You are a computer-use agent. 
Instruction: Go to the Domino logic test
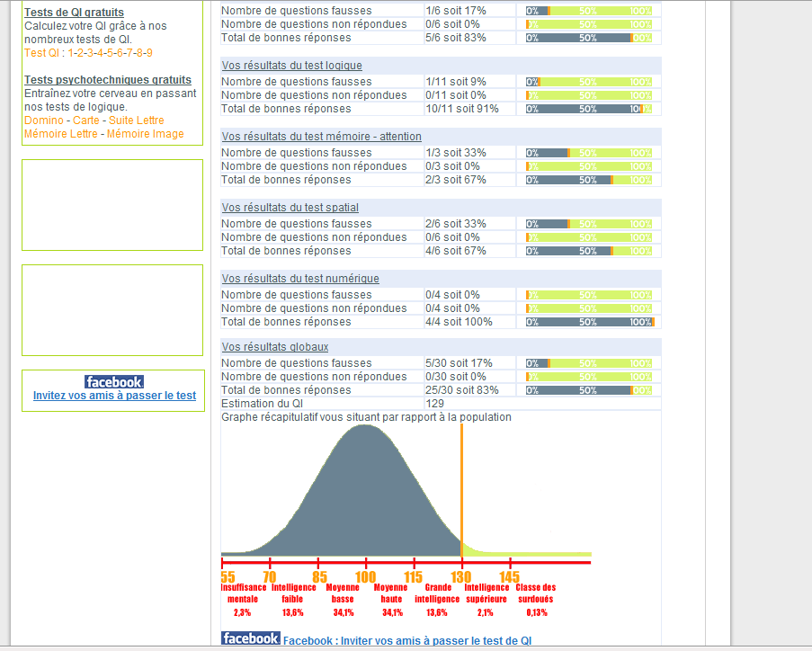(44, 120)
